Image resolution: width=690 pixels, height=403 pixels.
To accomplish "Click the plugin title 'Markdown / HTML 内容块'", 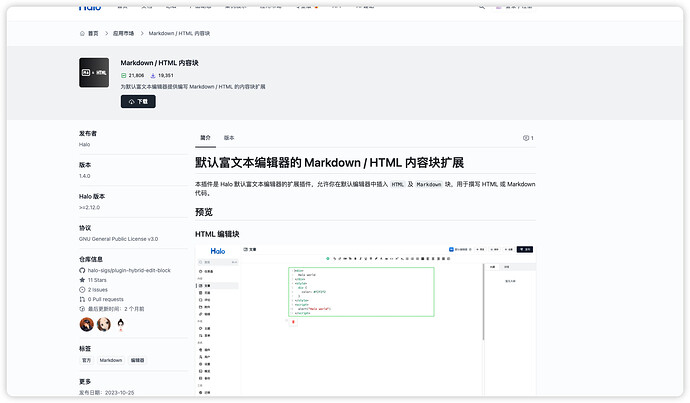I will [159, 63].
